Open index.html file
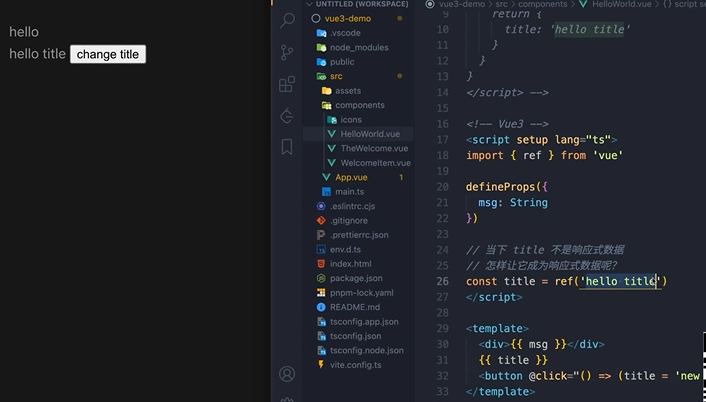 (x=350, y=263)
